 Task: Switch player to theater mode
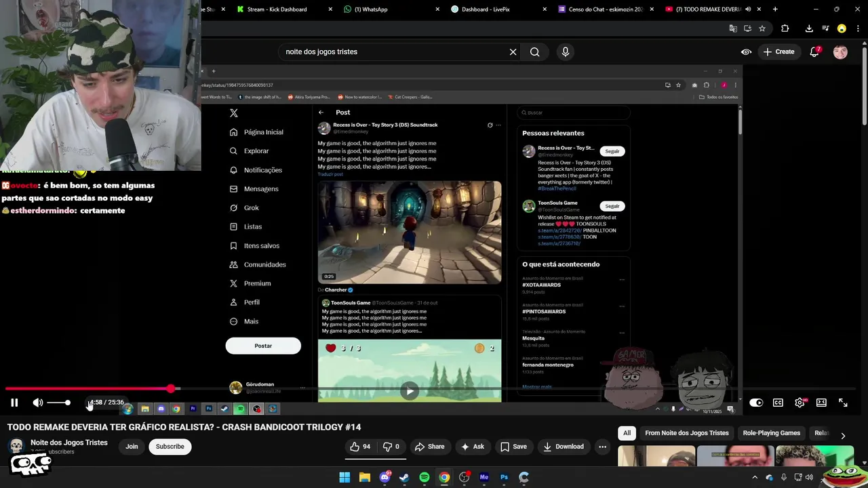pyautogui.click(x=821, y=403)
